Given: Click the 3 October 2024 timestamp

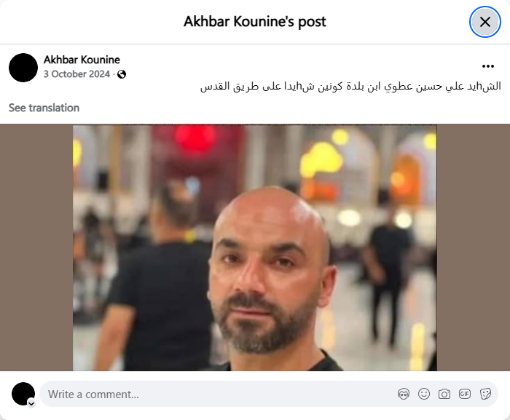Looking at the screenshot, I should tap(76, 74).
